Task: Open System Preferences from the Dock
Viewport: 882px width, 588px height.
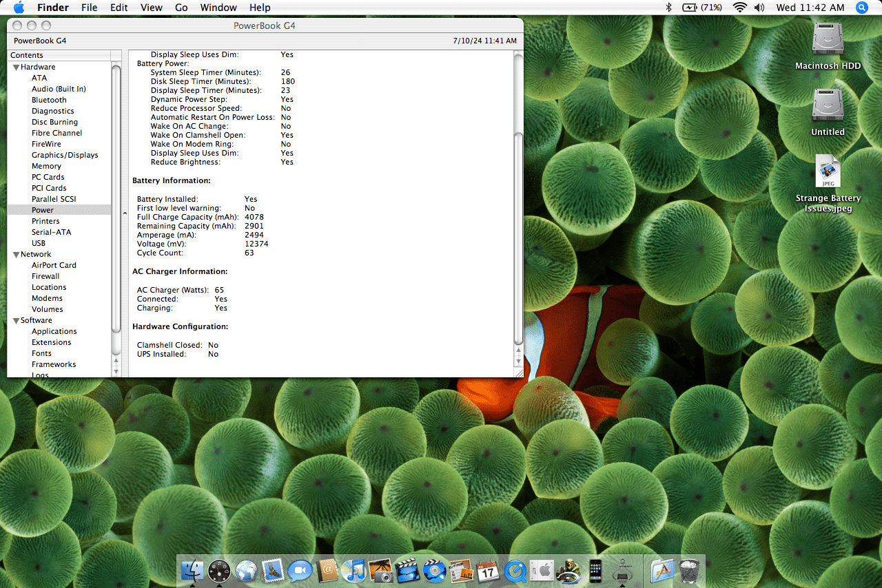Action: click(542, 570)
